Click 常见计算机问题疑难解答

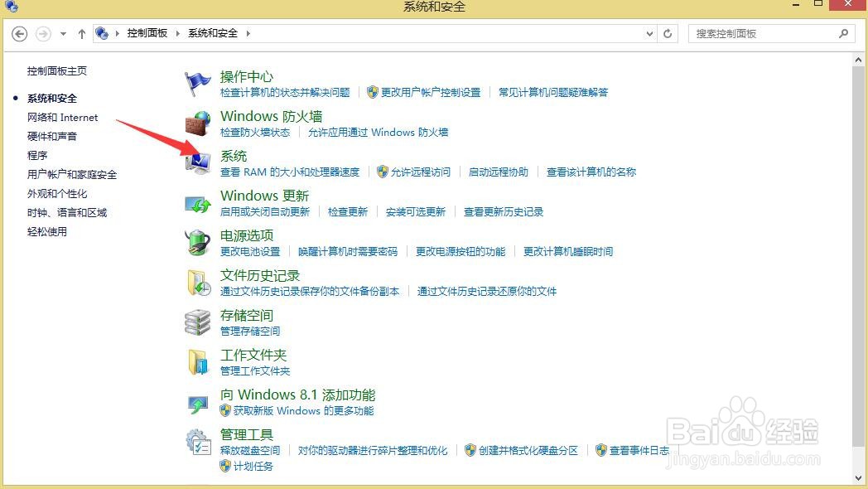pyautogui.click(x=553, y=93)
